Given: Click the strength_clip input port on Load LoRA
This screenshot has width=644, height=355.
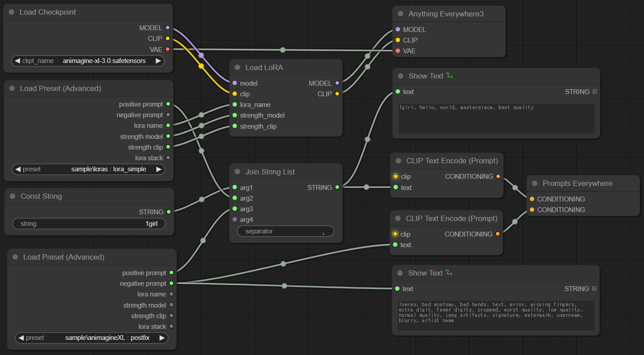Looking at the screenshot, I should [235, 126].
